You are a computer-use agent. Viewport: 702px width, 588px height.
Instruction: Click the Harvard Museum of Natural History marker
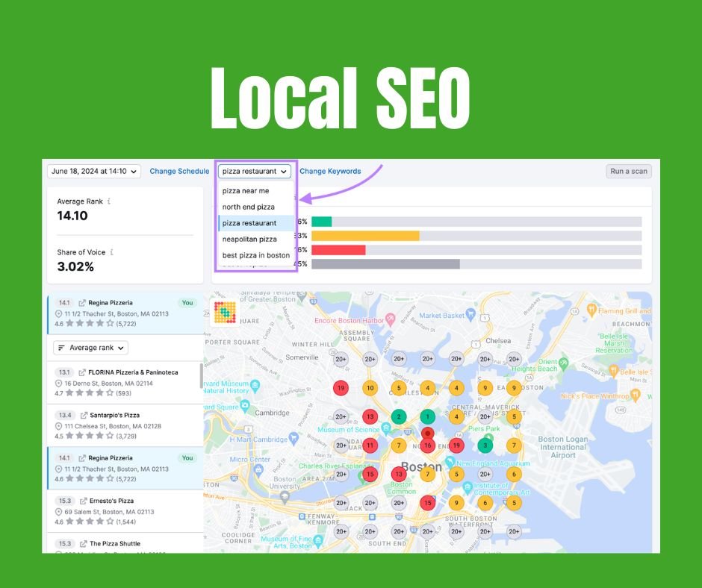pyautogui.click(x=255, y=385)
